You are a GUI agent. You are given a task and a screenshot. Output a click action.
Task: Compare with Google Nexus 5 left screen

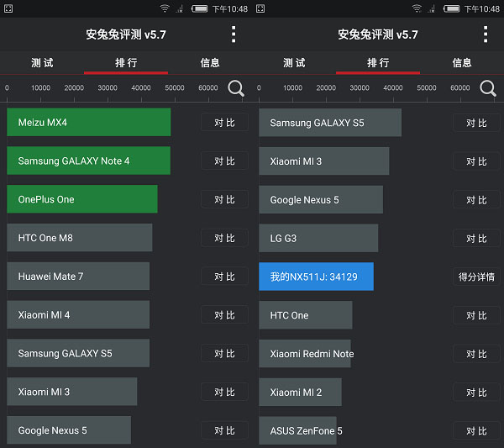[x=224, y=430]
